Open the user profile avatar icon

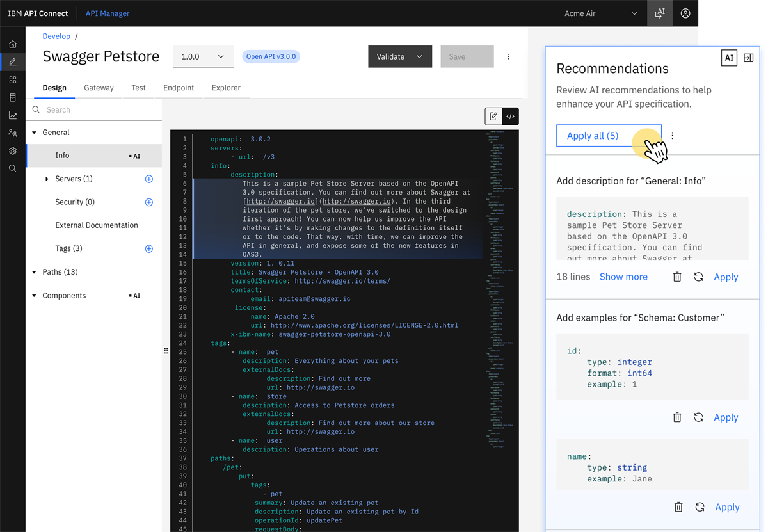pyautogui.click(x=685, y=13)
